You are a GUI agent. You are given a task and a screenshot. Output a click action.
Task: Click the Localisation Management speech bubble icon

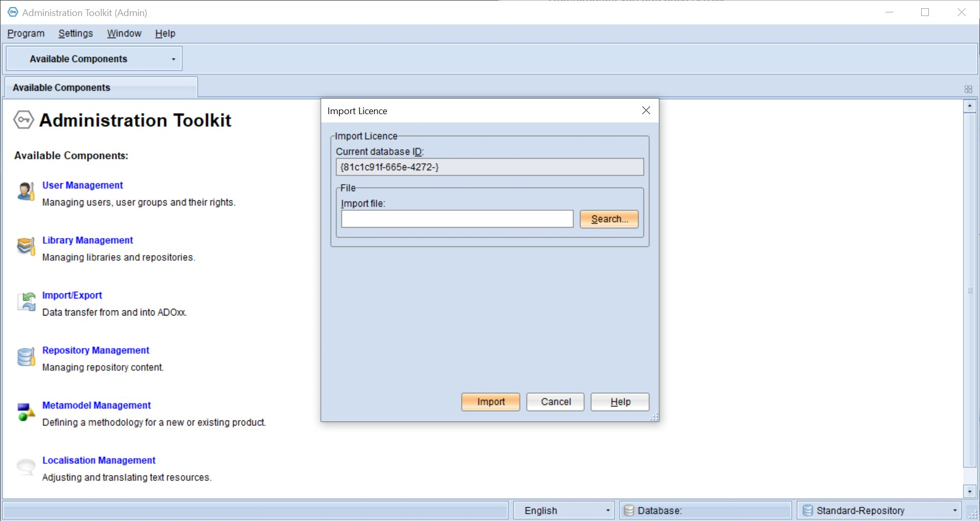tap(25, 466)
